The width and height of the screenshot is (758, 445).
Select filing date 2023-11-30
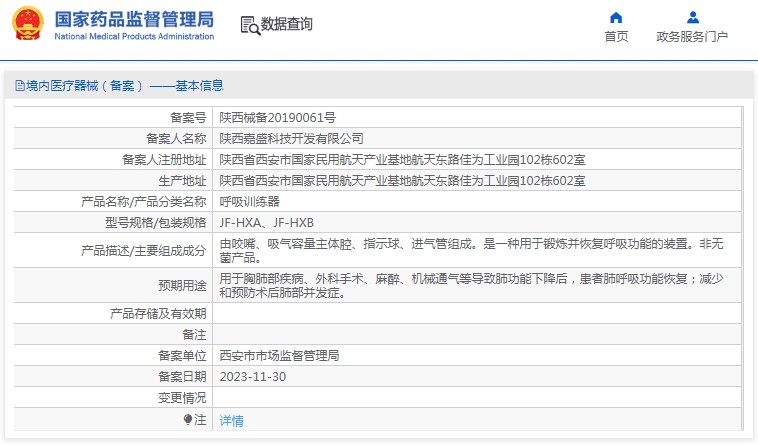(253, 377)
